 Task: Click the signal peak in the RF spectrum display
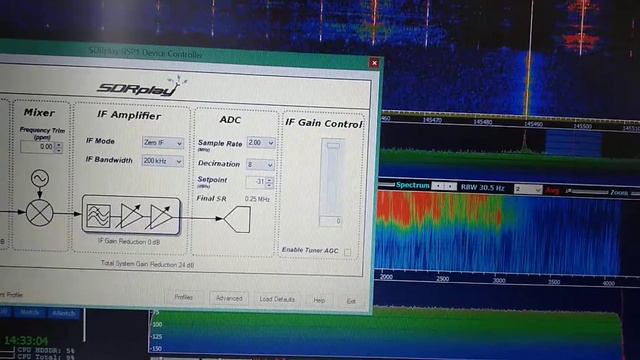[x=525, y=141]
